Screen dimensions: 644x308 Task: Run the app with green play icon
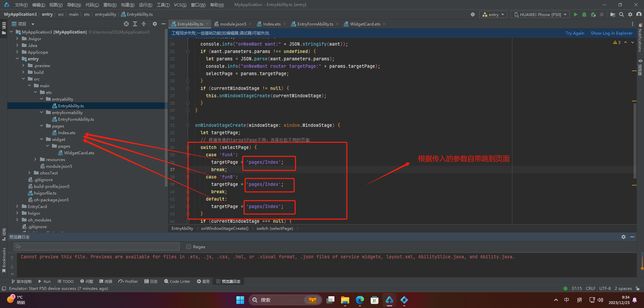[576, 14]
